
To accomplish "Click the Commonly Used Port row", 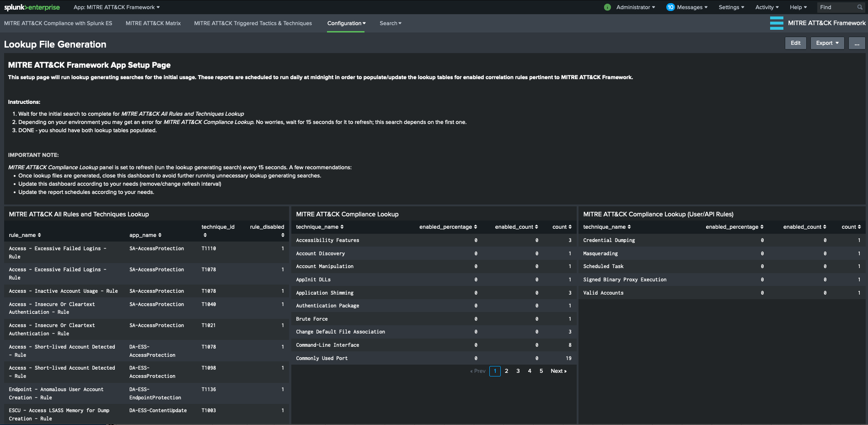I will click(x=434, y=358).
